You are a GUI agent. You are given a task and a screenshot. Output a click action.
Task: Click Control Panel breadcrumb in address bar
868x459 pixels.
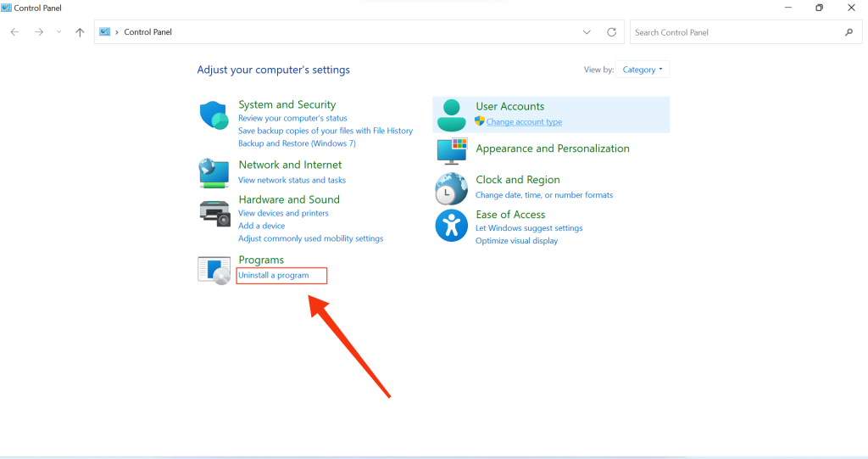[x=147, y=32]
